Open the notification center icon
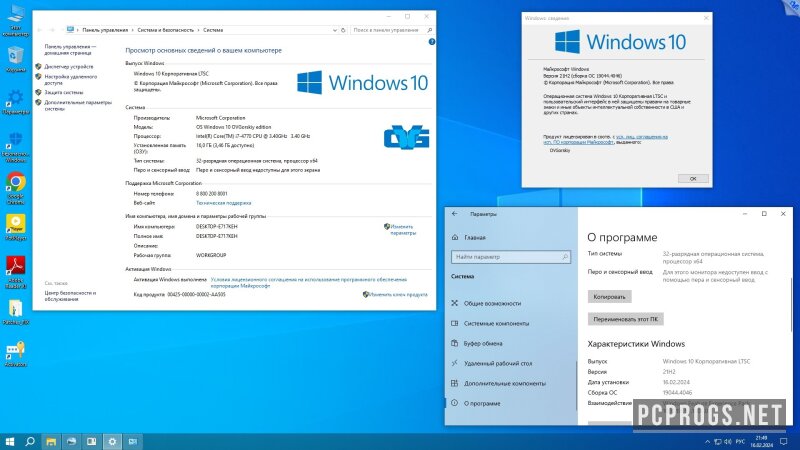Image resolution: width=800 pixels, height=450 pixels. (x=784, y=442)
